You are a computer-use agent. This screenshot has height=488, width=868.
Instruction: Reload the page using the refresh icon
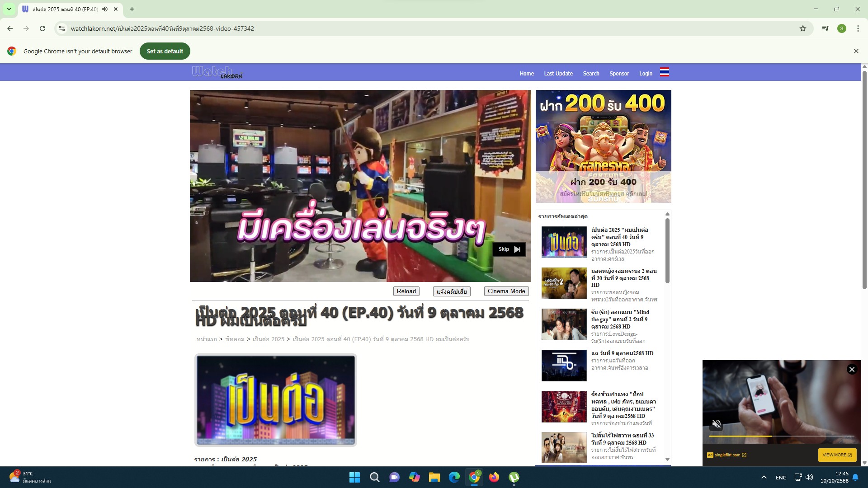point(42,28)
